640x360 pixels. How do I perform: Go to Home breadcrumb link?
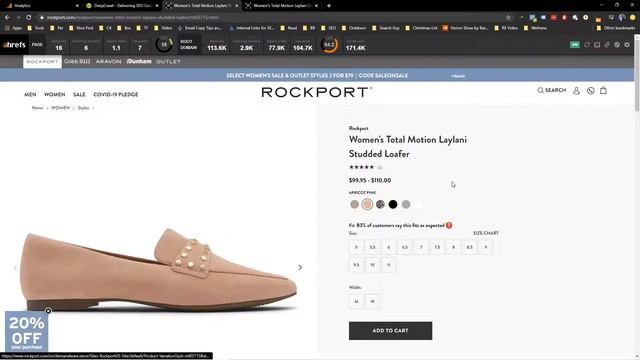37,108
